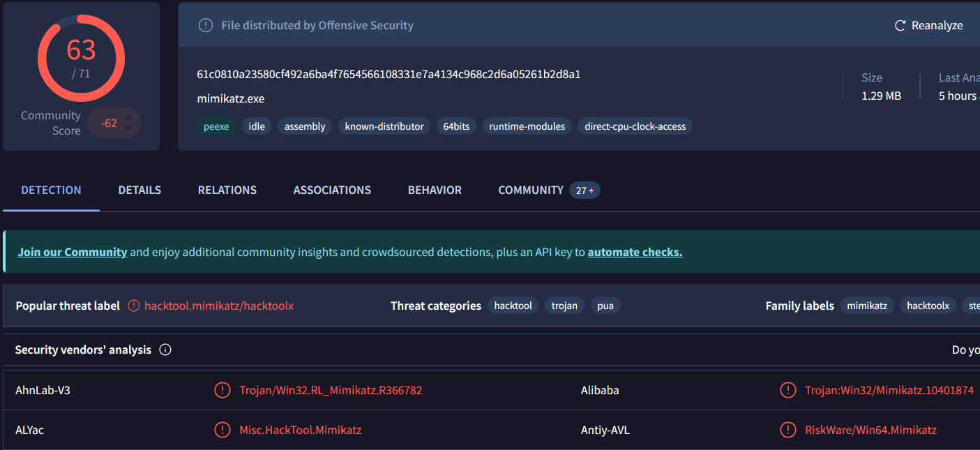The width and height of the screenshot is (980, 450).
Task: Click alert icon beside Popular threat label
Action: [134, 306]
